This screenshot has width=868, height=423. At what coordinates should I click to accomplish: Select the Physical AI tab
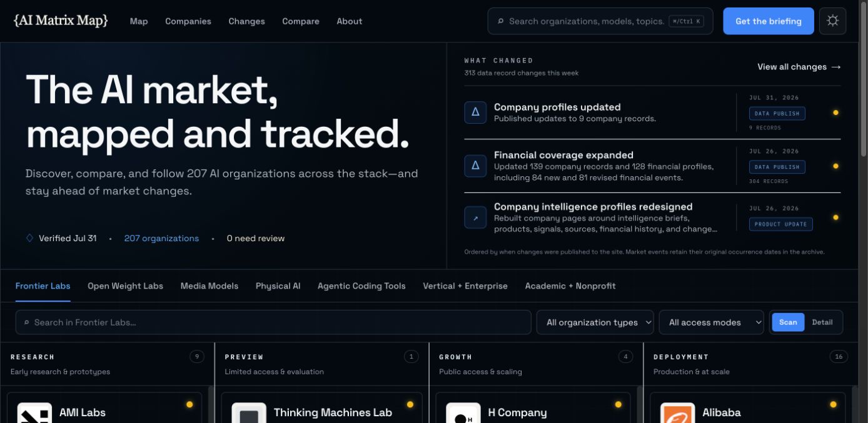tap(278, 286)
